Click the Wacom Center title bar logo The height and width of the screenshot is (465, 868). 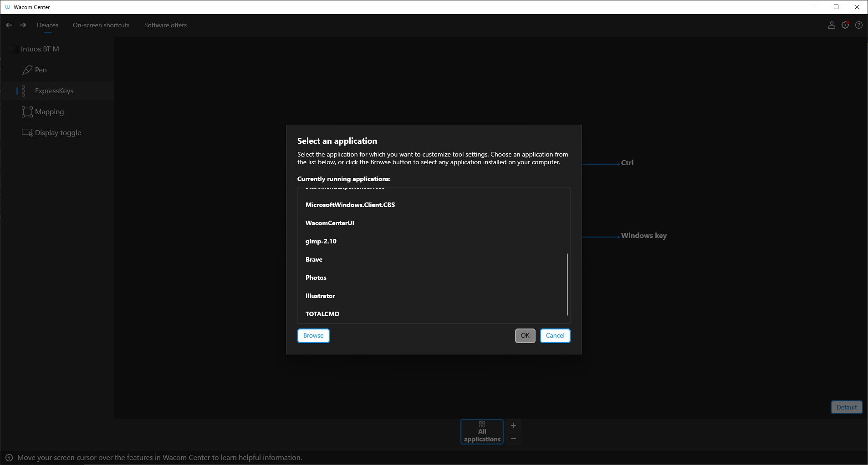[7, 7]
